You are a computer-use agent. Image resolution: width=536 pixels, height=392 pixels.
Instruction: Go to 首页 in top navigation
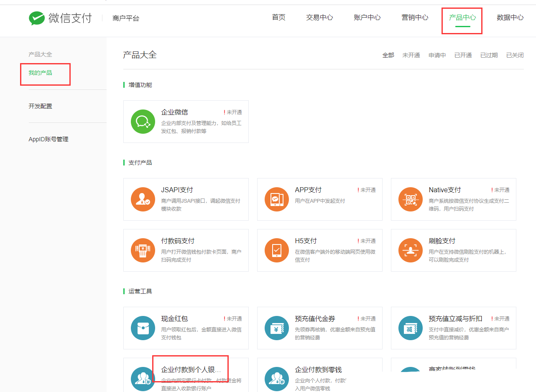pos(278,18)
